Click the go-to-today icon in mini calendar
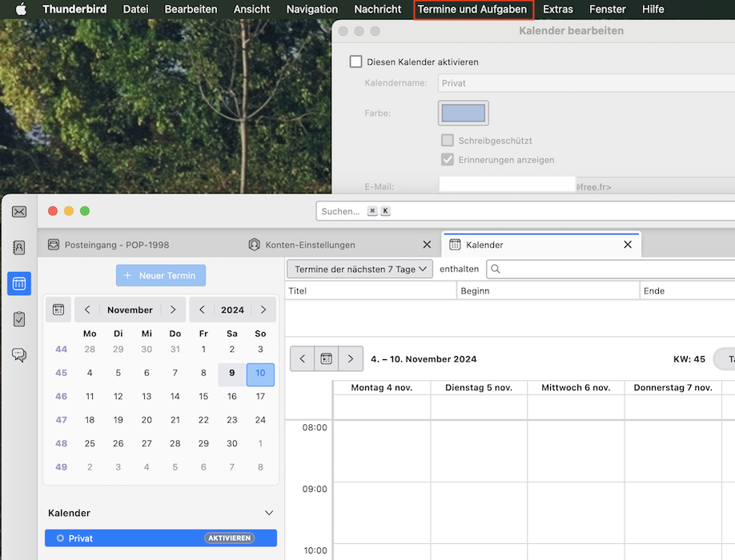 58,310
